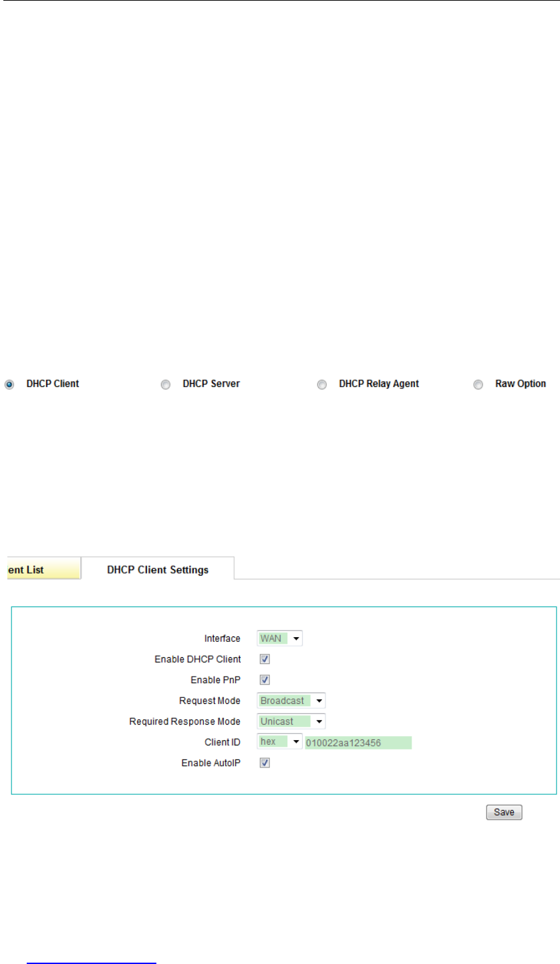Open the Client ID type dropdown showing hex
Image resolution: width=560 pixels, height=964 pixels.
point(279,742)
